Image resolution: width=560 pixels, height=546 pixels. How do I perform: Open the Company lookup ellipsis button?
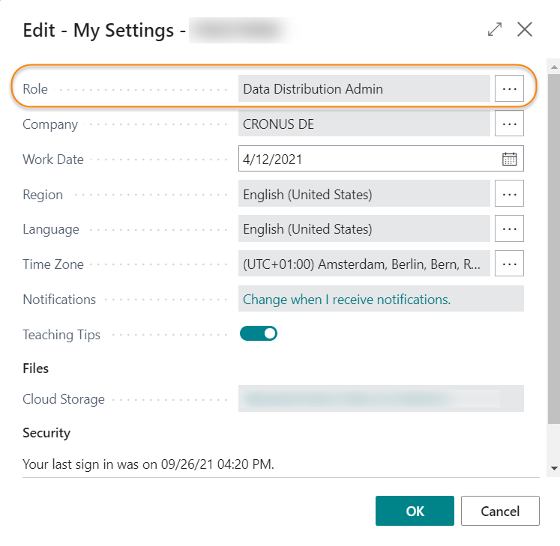509,124
